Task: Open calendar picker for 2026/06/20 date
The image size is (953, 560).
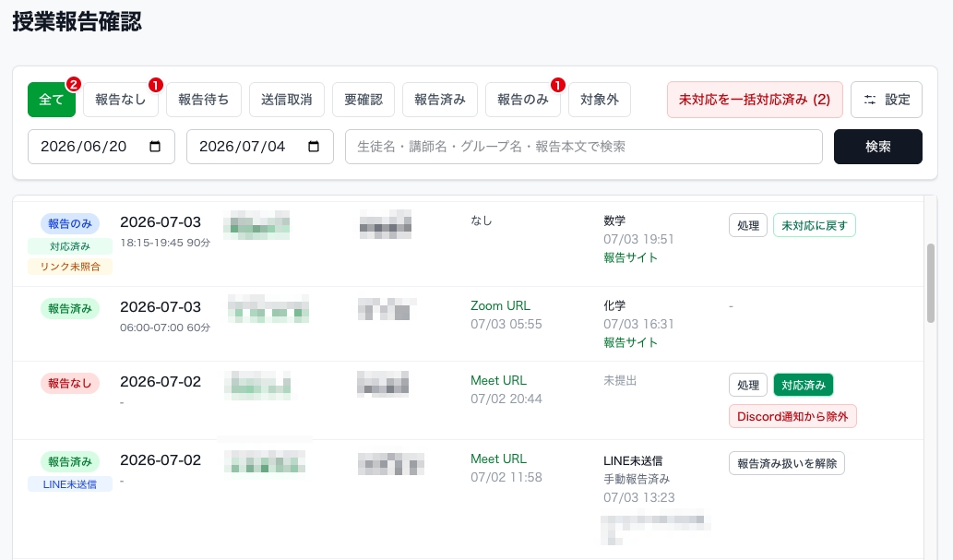Action: [155, 147]
